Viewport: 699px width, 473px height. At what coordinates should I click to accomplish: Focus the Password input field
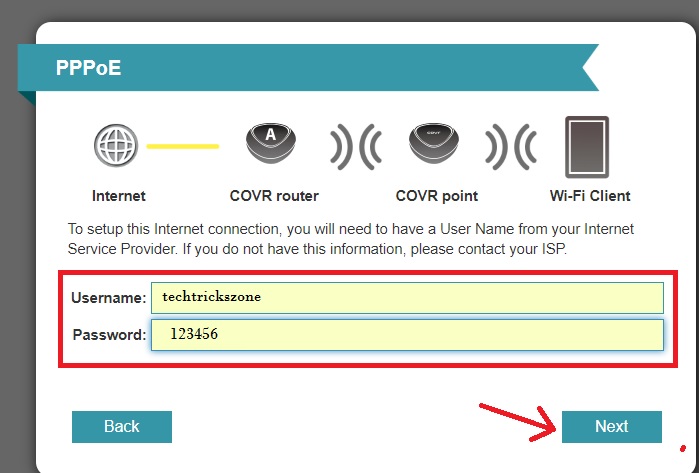pyautogui.click(x=406, y=335)
